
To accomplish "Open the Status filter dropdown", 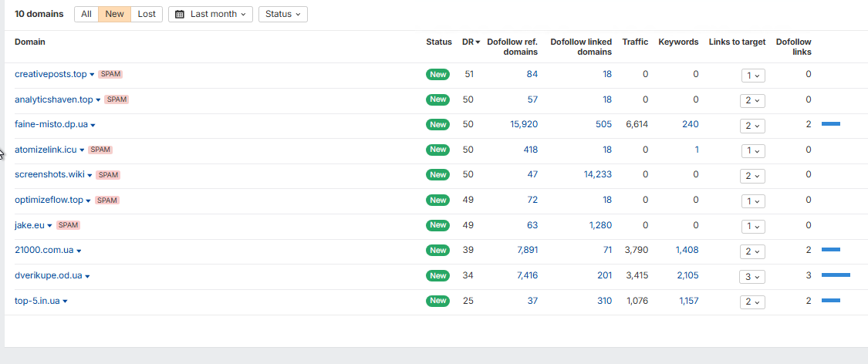I will (x=282, y=14).
